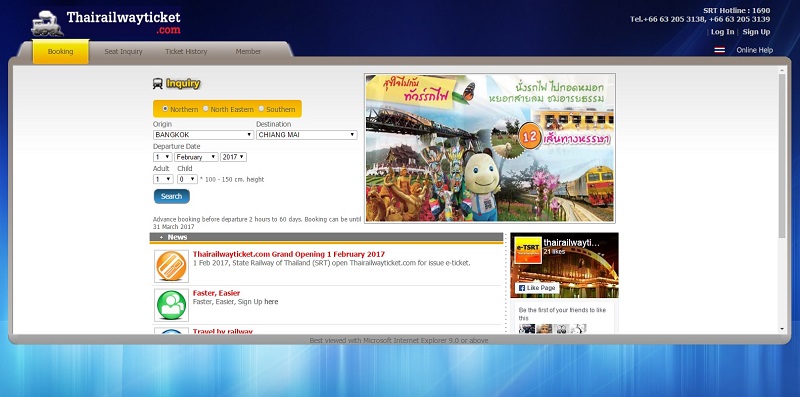Click the scrollbar down arrow
This screenshot has width=800, height=397.
coord(782,330)
